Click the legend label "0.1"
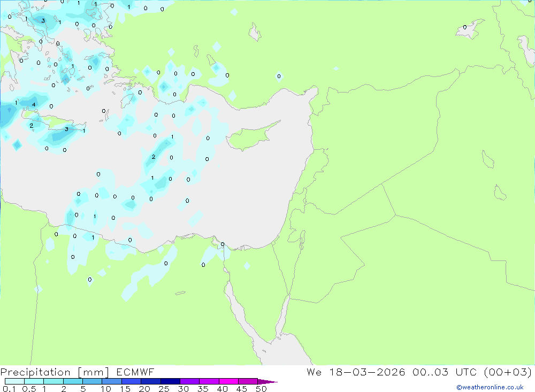The height and width of the screenshot is (392, 535). point(9,389)
